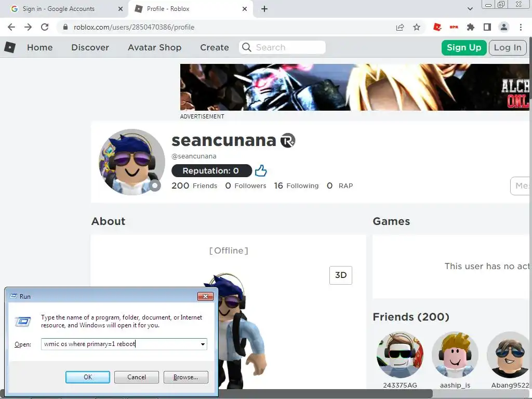
Task: Open the Create nav item
Action: (215, 47)
